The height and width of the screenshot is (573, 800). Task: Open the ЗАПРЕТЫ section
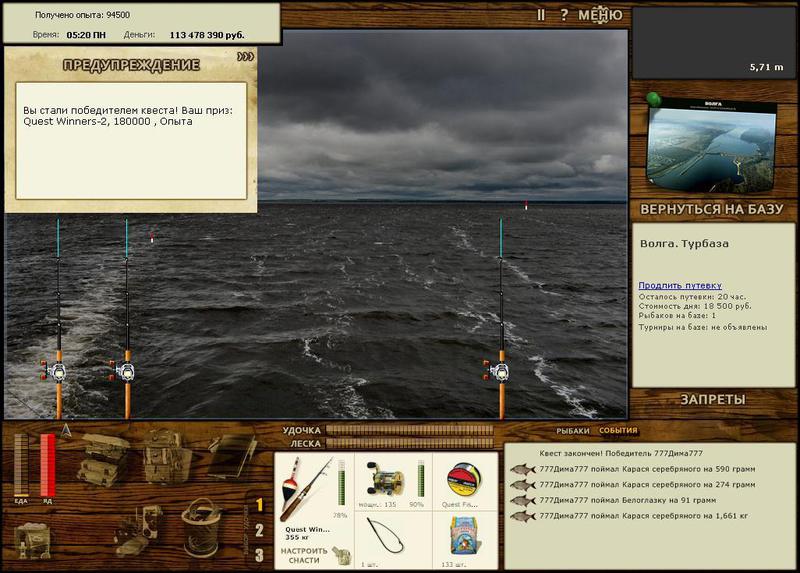(x=713, y=400)
